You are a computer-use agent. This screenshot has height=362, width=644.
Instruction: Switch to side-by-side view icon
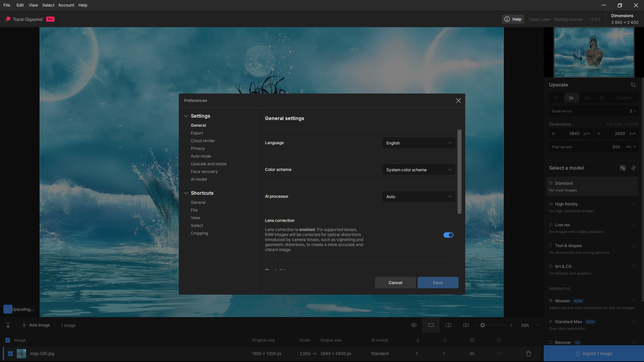click(x=466, y=325)
